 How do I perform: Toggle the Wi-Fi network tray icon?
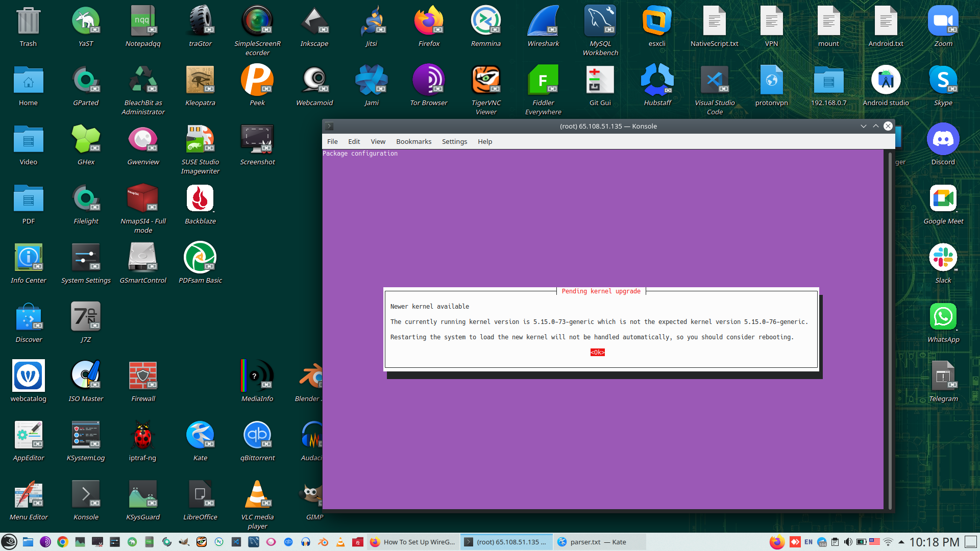click(888, 542)
